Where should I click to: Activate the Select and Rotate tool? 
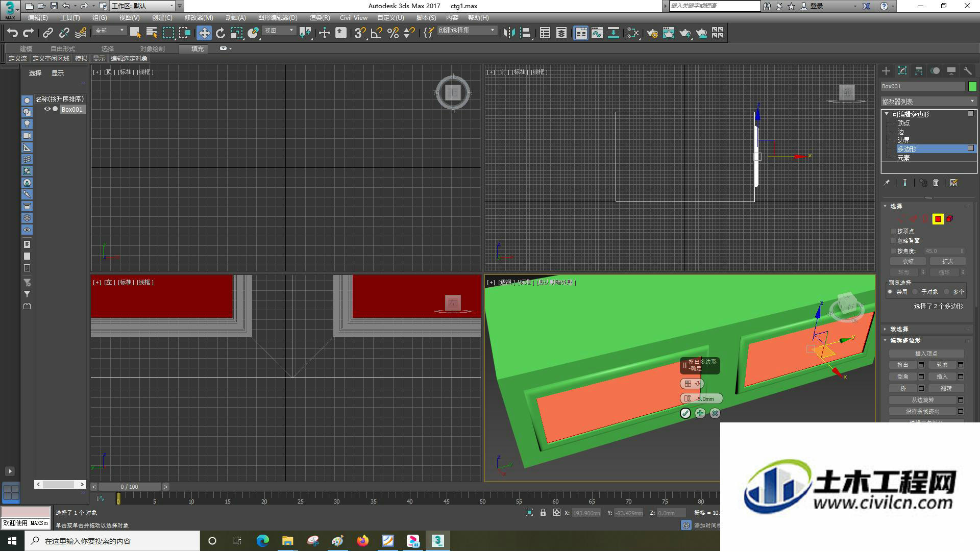coord(220,33)
